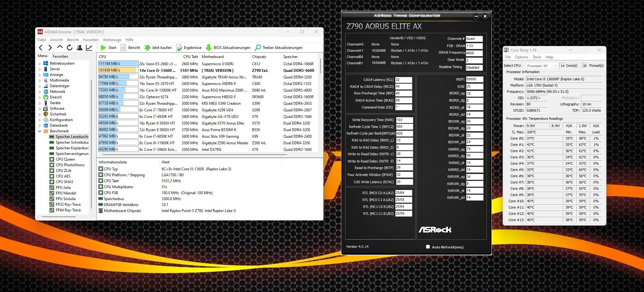Open the graph chart icon in AIDA64 toolbar
This screenshot has height=292, width=644.
(x=89, y=48)
